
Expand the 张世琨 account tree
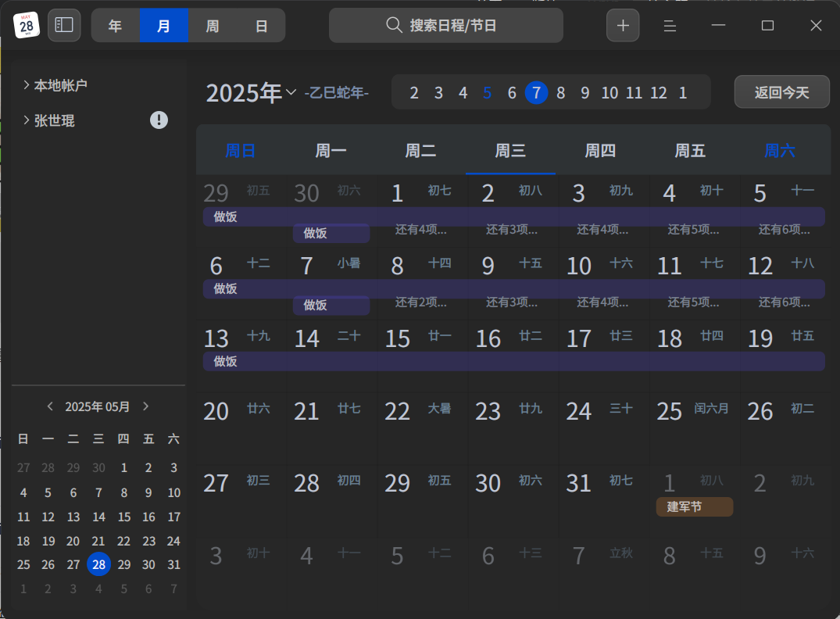tap(27, 120)
